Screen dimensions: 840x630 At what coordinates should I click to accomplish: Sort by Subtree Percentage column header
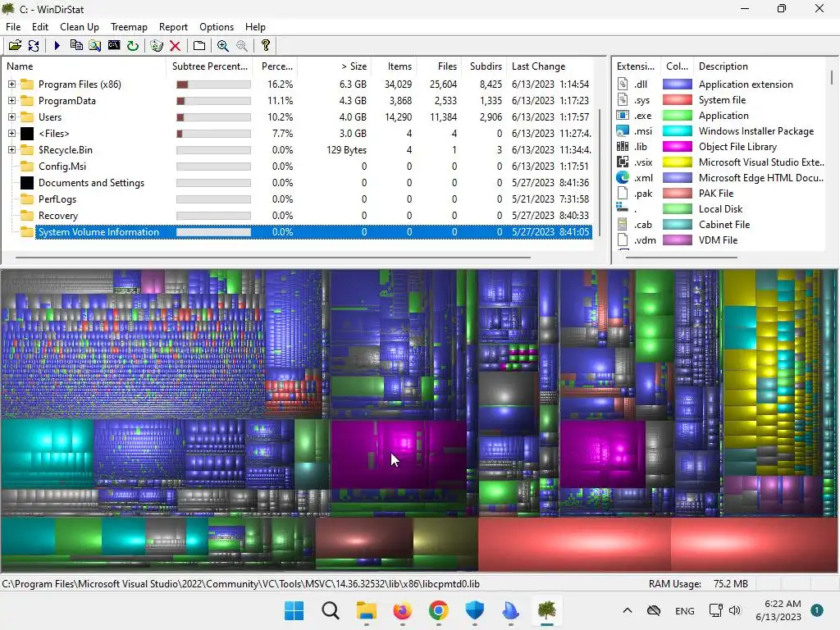[210, 66]
